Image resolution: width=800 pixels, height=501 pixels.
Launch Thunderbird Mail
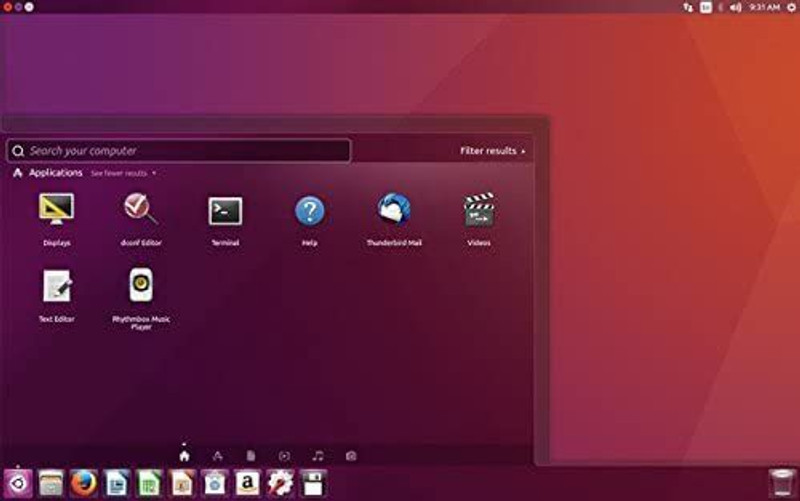point(394,210)
